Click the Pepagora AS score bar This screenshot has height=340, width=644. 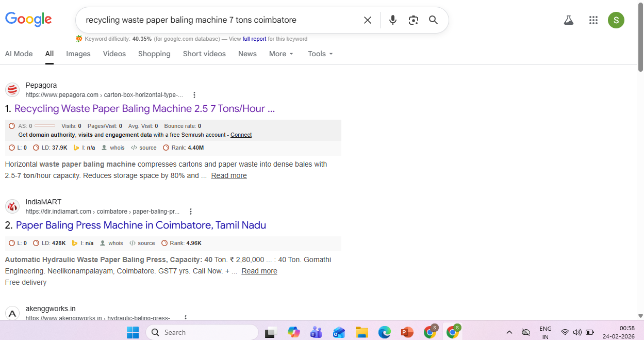tap(45, 126)
